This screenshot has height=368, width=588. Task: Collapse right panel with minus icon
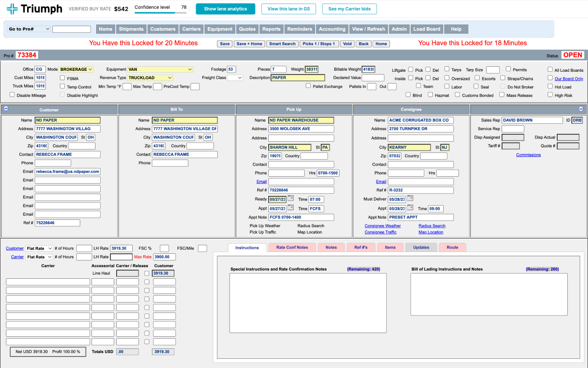(x=581, y=109)
